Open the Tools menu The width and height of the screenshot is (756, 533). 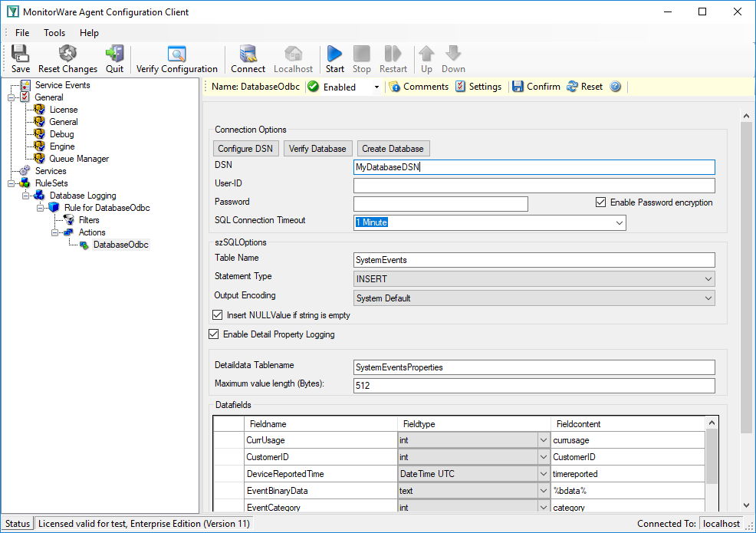54,33
